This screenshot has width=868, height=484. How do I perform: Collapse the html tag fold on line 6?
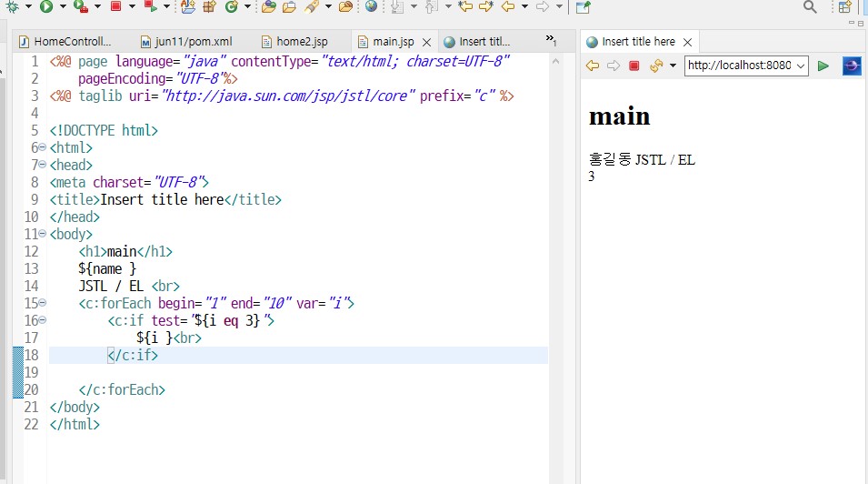pyautogui.click(x=43, y=147)
